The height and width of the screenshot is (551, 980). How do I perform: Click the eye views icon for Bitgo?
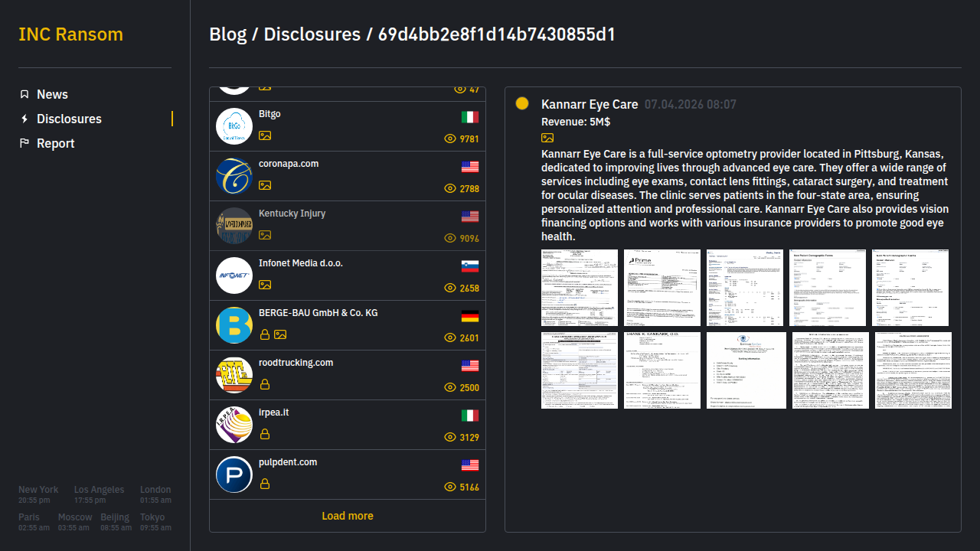point(450,139)
